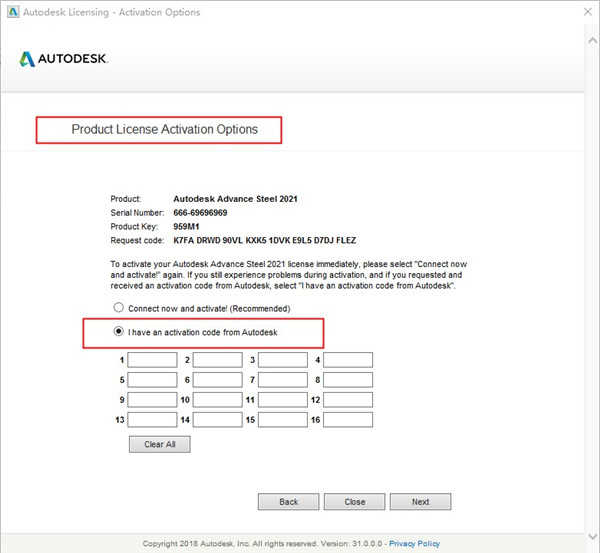This screenshot has height=553, width=600.
Task: Open the Privacy Policy link
Action: (x=414, y=544)
